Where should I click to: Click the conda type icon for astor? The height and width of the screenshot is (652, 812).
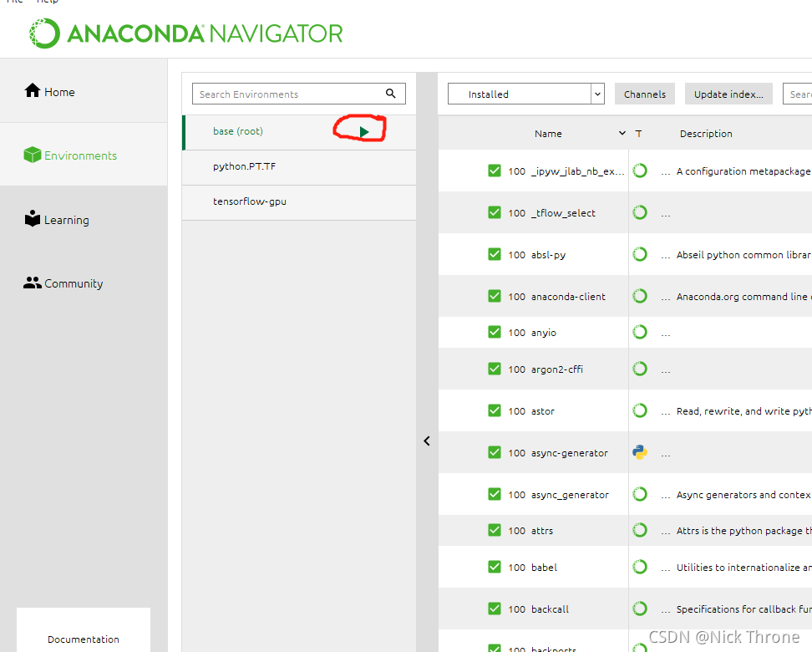point(640,410)
